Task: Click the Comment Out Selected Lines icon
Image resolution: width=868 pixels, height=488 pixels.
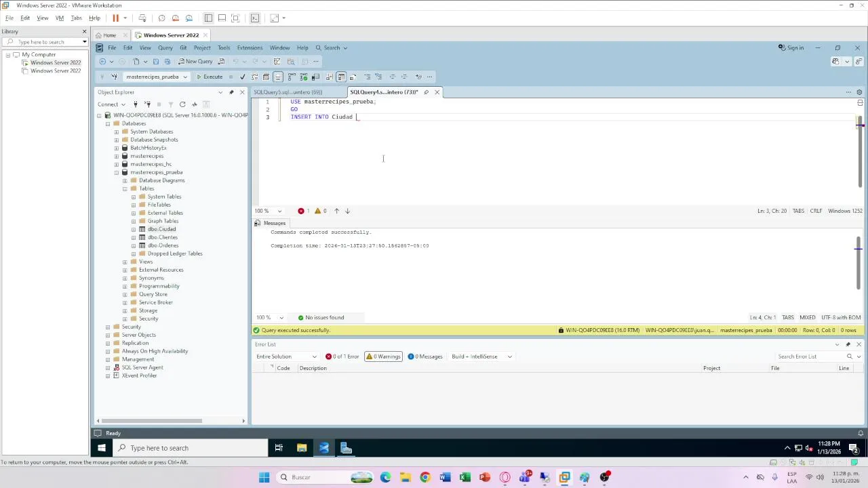Action: [368, 77]
